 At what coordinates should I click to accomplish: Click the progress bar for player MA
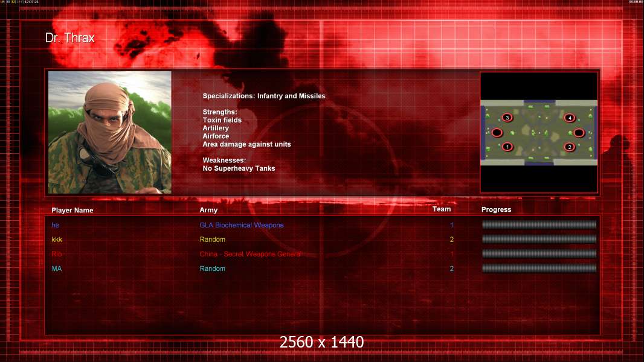(539, 268)
